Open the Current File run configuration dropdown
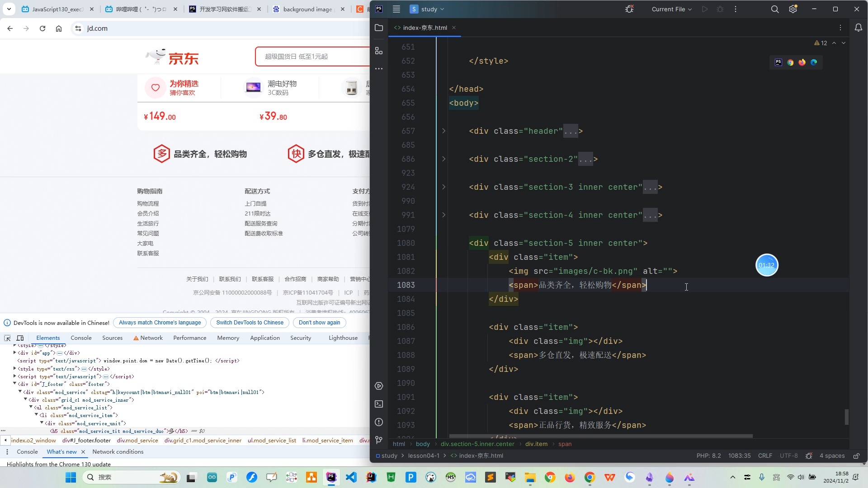 pos(671,9)
